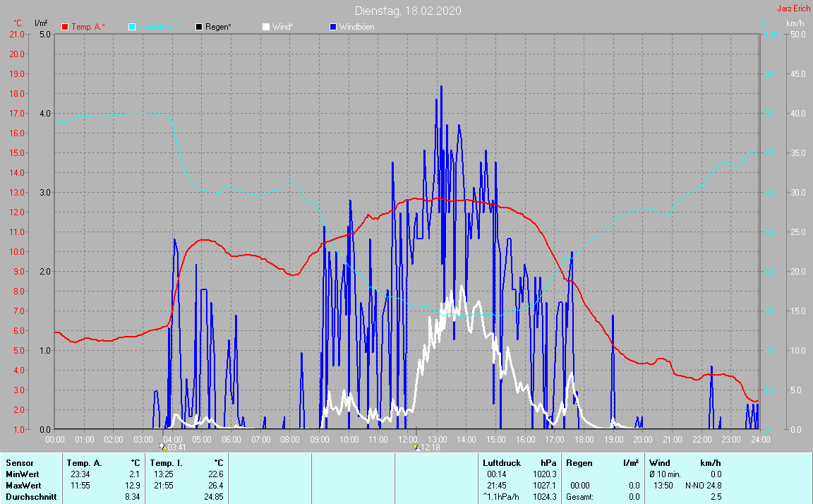Click the red Temp. A. legend swatch
The height and width of the screenshot is (504, 813).
[65, 27]
